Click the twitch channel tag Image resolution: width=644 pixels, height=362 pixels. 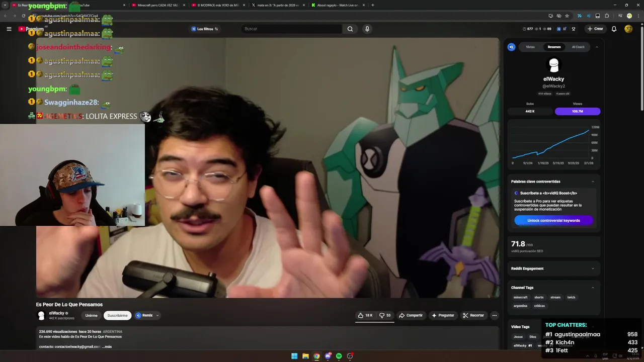pos(571,297)
